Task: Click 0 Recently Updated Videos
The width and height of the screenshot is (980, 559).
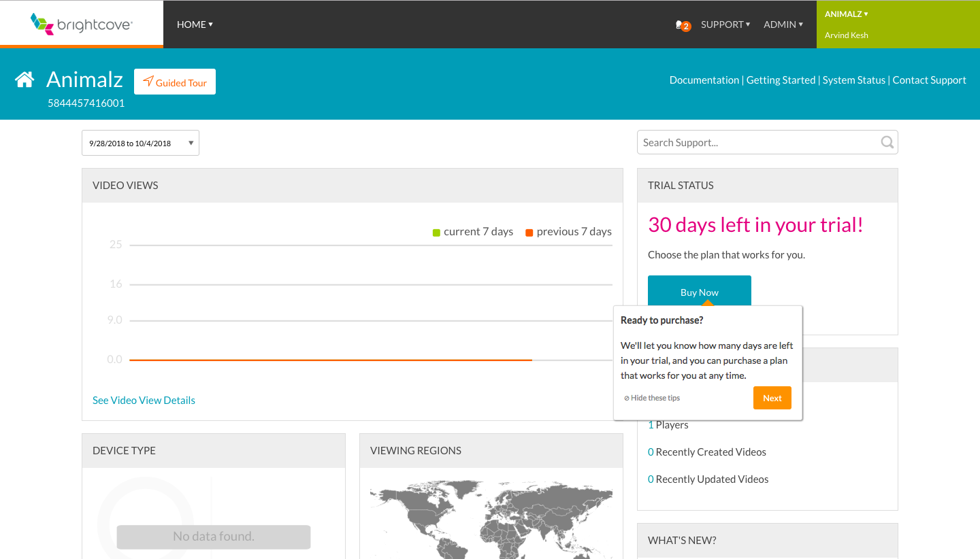Action: 708,479
